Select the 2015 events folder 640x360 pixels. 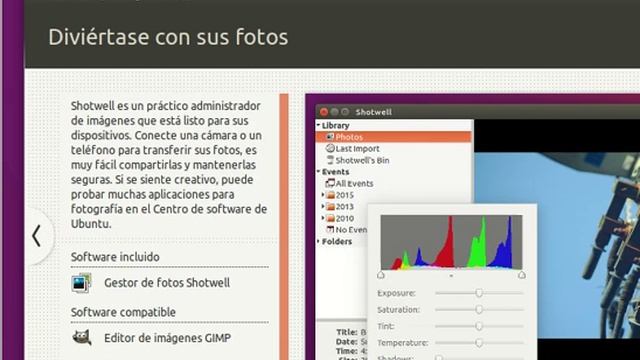344,195
